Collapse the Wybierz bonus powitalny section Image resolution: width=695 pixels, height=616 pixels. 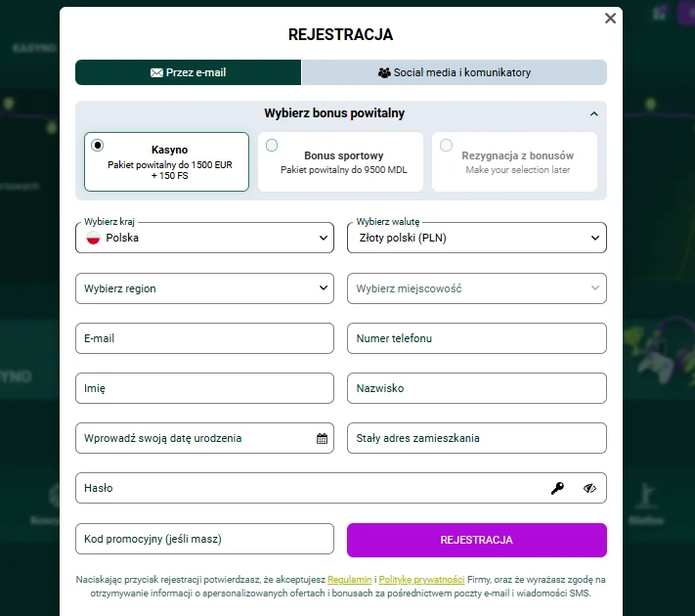tap(593, 113)
